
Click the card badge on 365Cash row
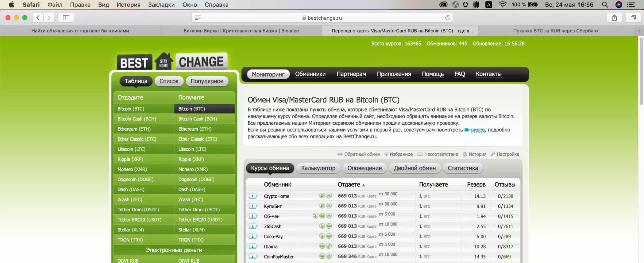(x=329, y=226)
